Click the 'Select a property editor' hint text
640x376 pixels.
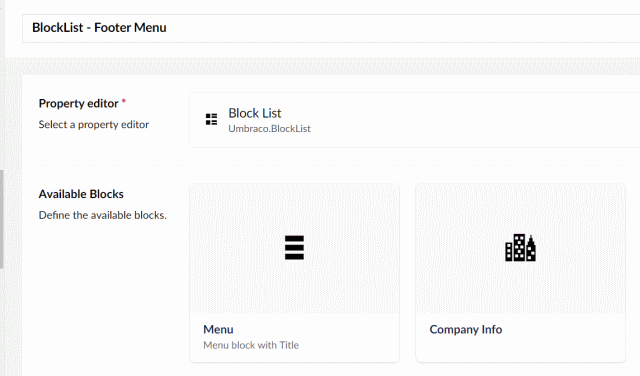click(x=93, y=125)
